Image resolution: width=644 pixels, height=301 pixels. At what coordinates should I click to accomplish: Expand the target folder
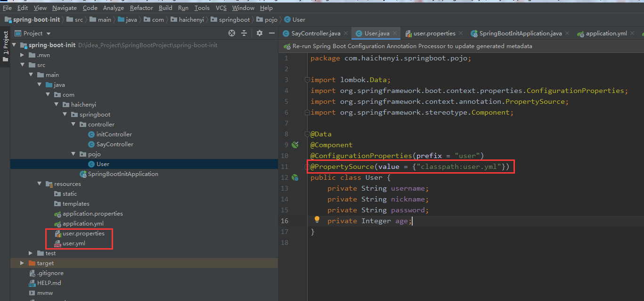click(22, 263)
